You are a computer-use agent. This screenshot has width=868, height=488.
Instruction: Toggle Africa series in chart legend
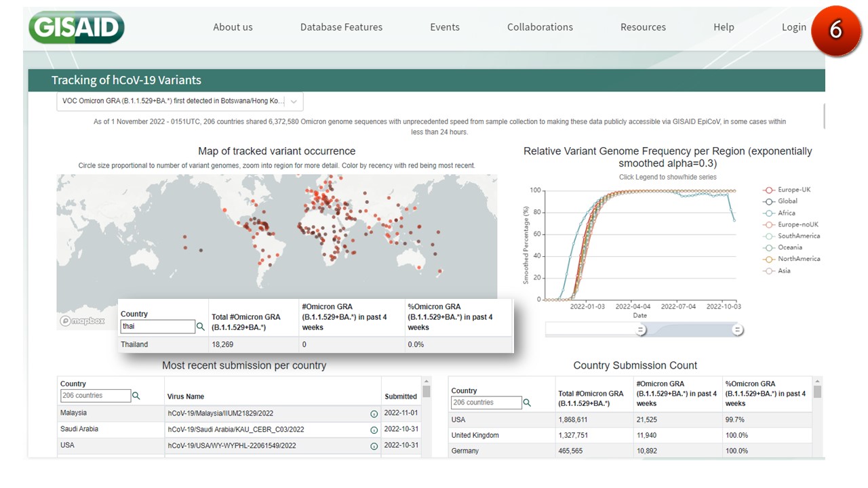[x=785, y=213]
